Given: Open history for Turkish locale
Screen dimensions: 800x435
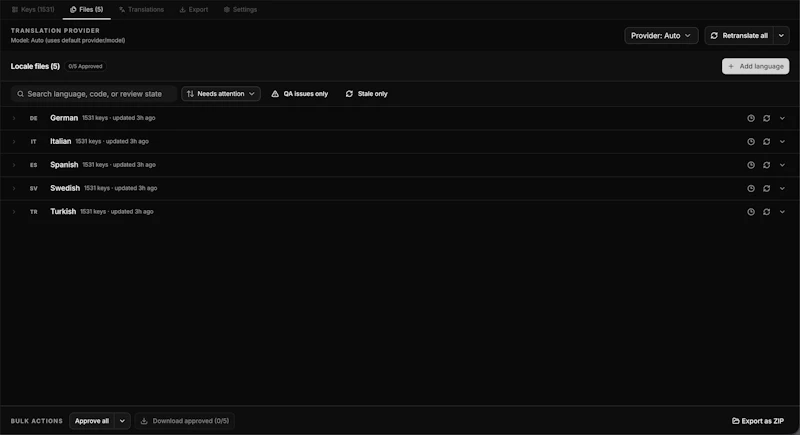Looking at the screenshot, I should (x=751, y=212).
